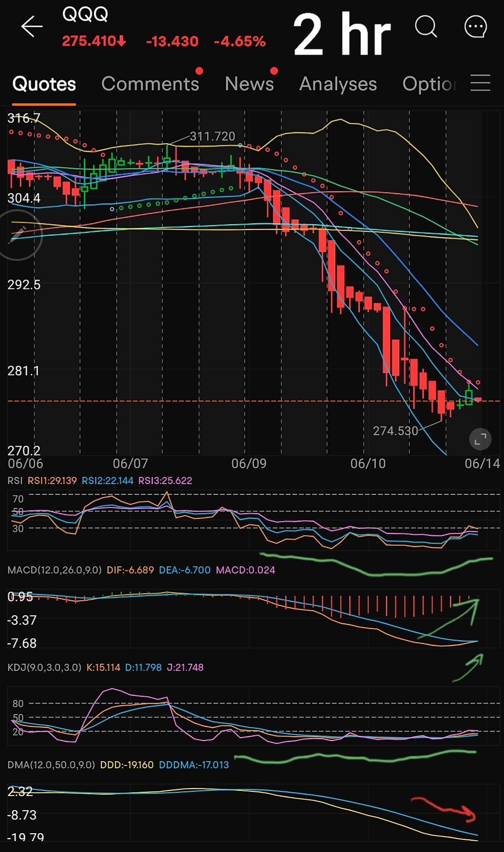Open the chat bubble message icon
504x852 pixels.
[475, 27]
